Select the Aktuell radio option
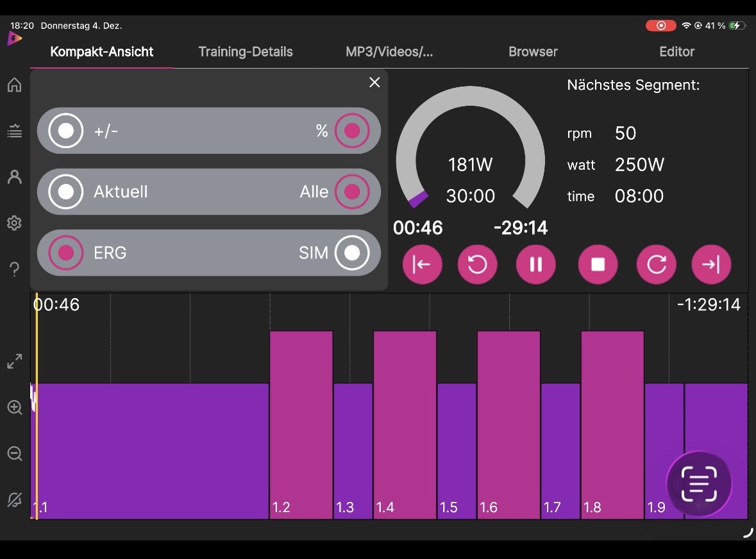The height and width of the screenshot is (559, 756). pyautogui.click(x=66, y=192)
